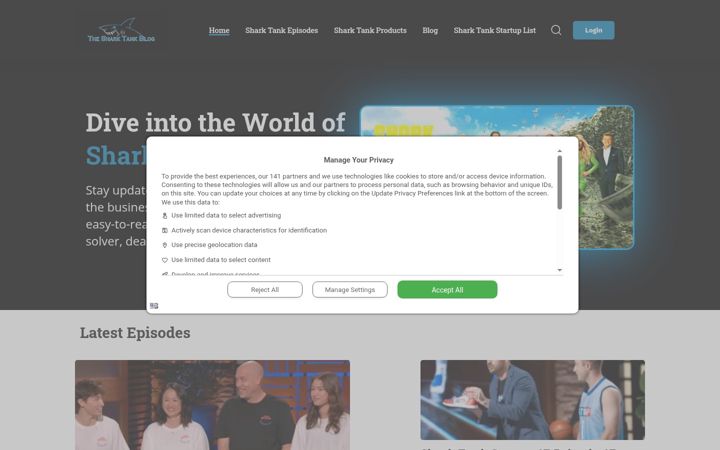This screenshot has height=450, width=720.
Task: Open the Shark Tank Episodes menu
Action: pos(281,30)
